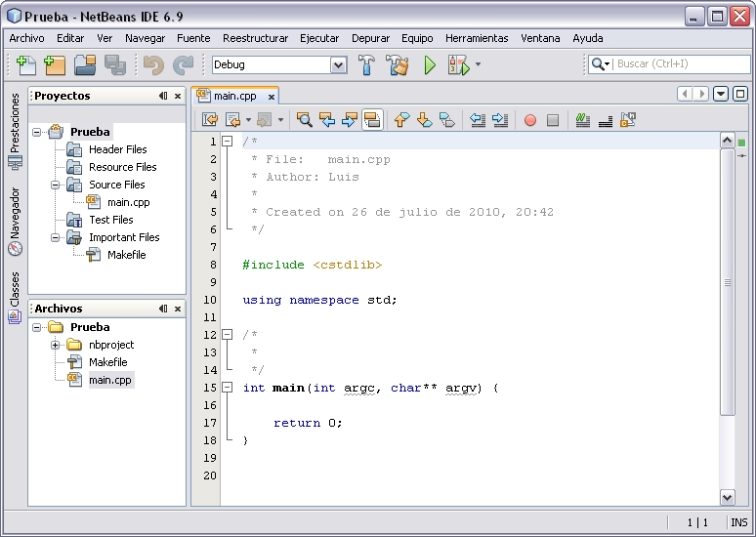This screenshot has height=537, width=756.
Task: Open the Archivo menu
Action: [x=26, y=38]
